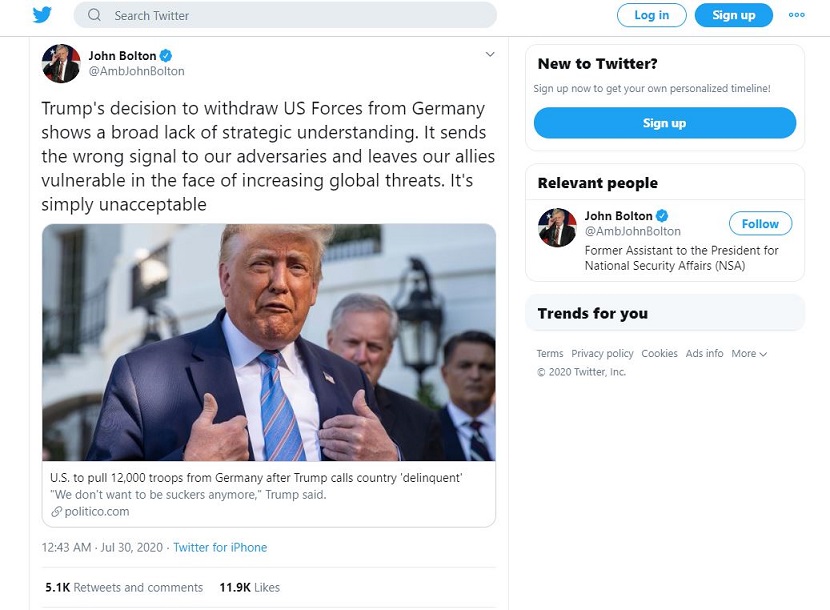Follow John Bolton
Viewport: 830px width, 610px height.
coord(760,224)
